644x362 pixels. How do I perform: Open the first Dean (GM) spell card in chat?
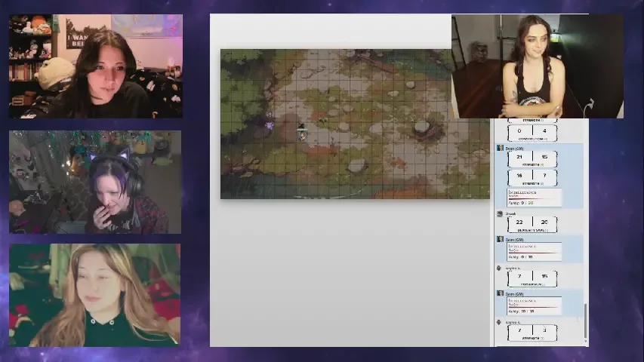pos(534,197)
